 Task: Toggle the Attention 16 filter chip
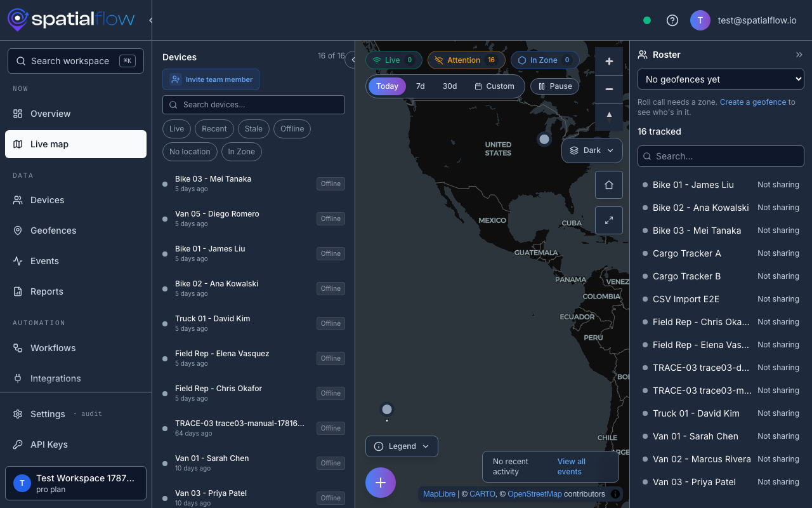466,60
